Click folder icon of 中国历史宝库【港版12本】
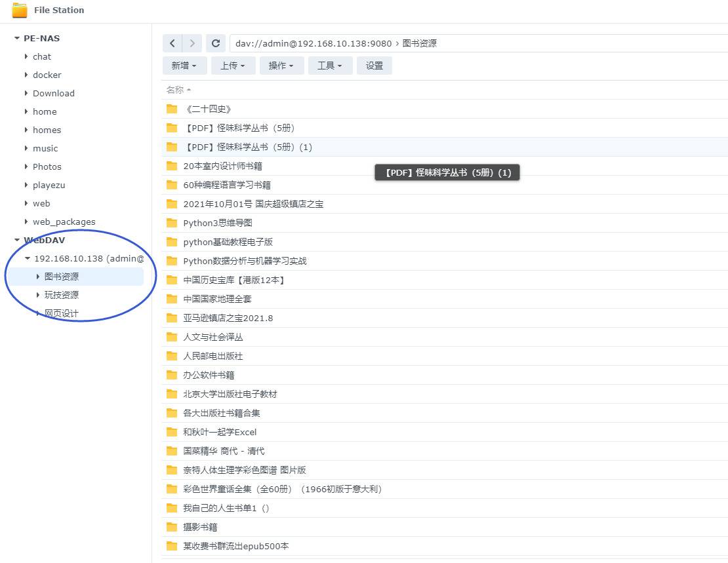728x563 pixels. point(172,280)
